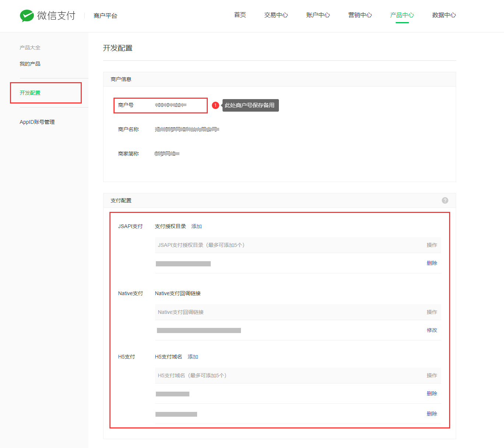Click the redacted Native callback link entry
This screenshot has height=448, width=504.
pos(199,330)
